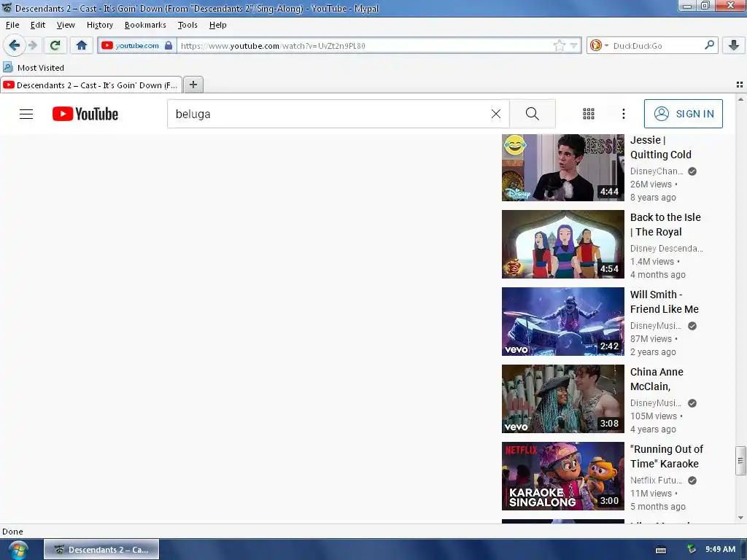Click the scrollbar up arrow
Screen dimensions: 747x560
(x=740, y=99)
